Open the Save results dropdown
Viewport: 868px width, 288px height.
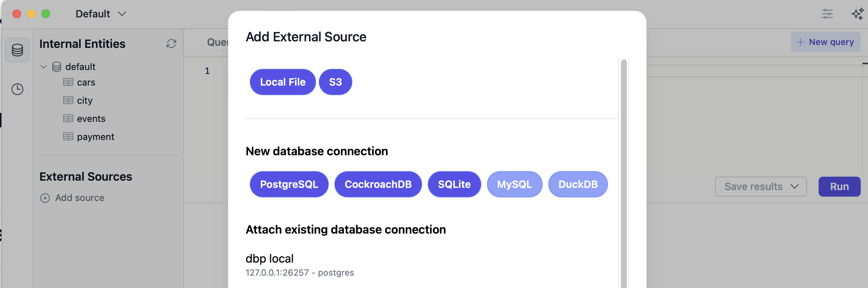[761, 187]
